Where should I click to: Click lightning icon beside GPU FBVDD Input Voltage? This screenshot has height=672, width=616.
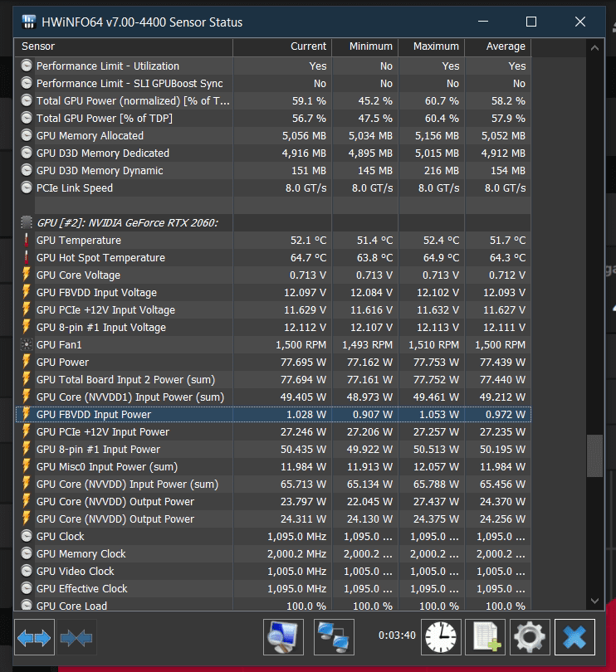(27, 292)
